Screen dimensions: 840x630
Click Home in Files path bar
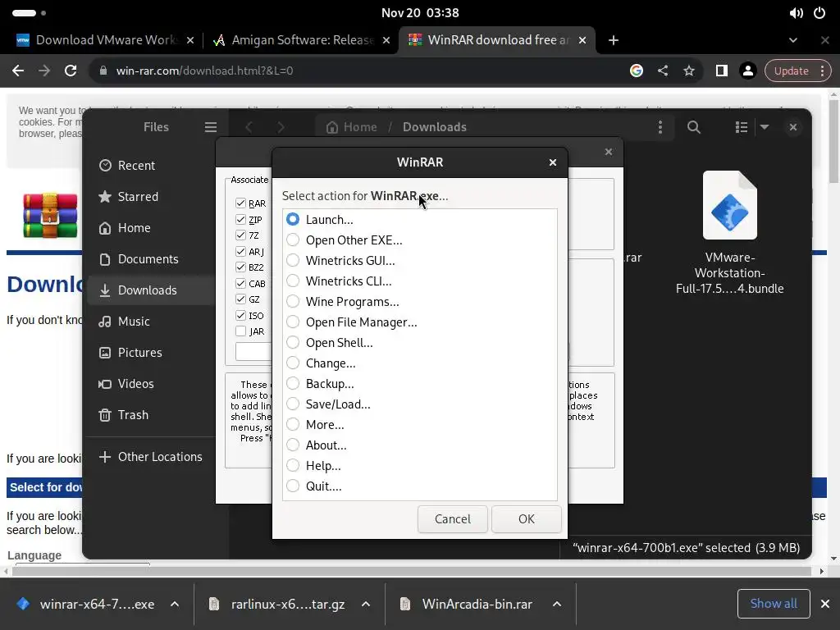pos(351,127)
